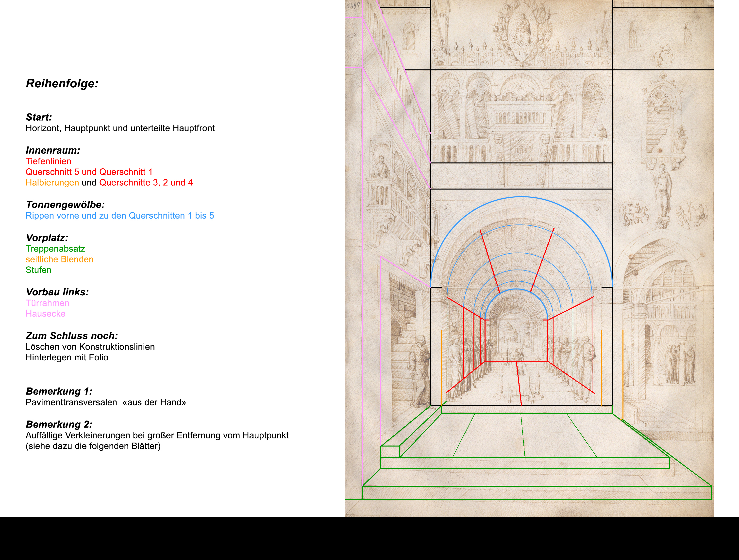Click the green 'Treppenabsatz' text

click(55, 249)
